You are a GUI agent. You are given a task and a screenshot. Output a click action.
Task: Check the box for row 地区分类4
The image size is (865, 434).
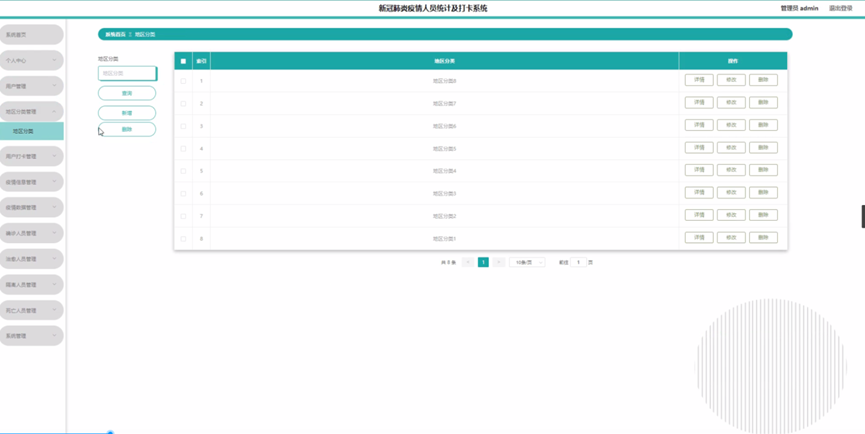pos(183,171)
